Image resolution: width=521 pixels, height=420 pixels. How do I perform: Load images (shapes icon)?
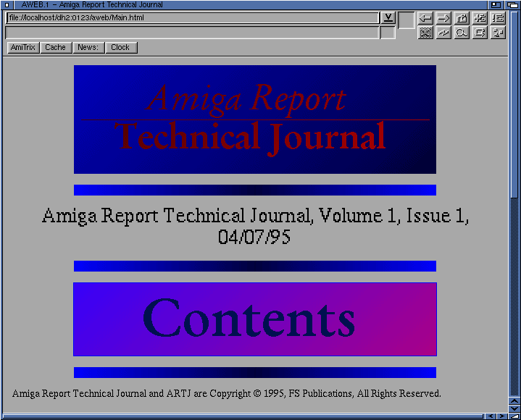click(498, 33)
